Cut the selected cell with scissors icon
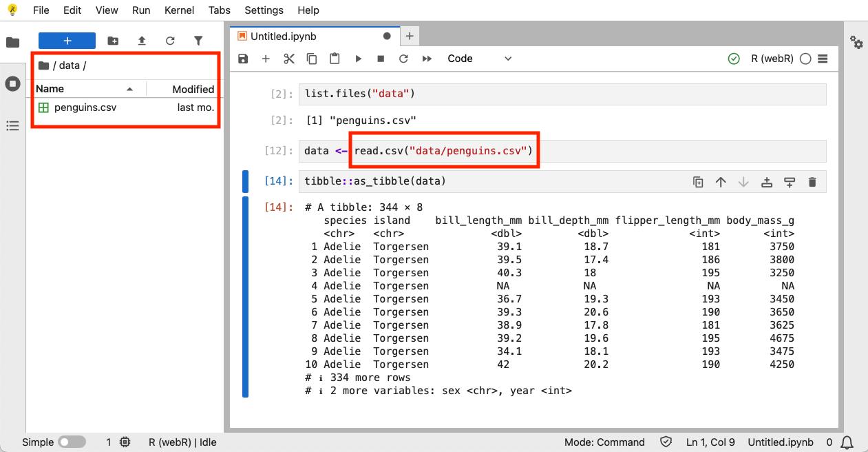The image size is (868, 452). point(288,59)
